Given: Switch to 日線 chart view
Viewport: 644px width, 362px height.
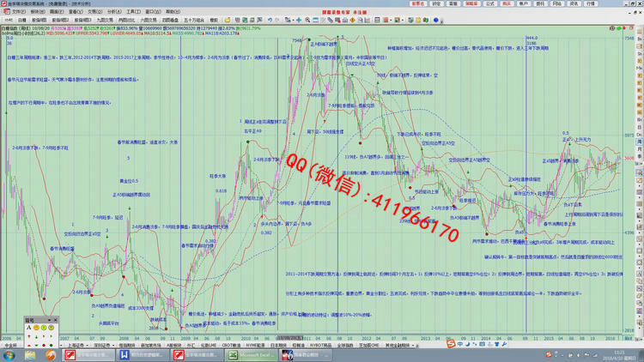Looking at the screenshot, I should [x=21, y=20].
